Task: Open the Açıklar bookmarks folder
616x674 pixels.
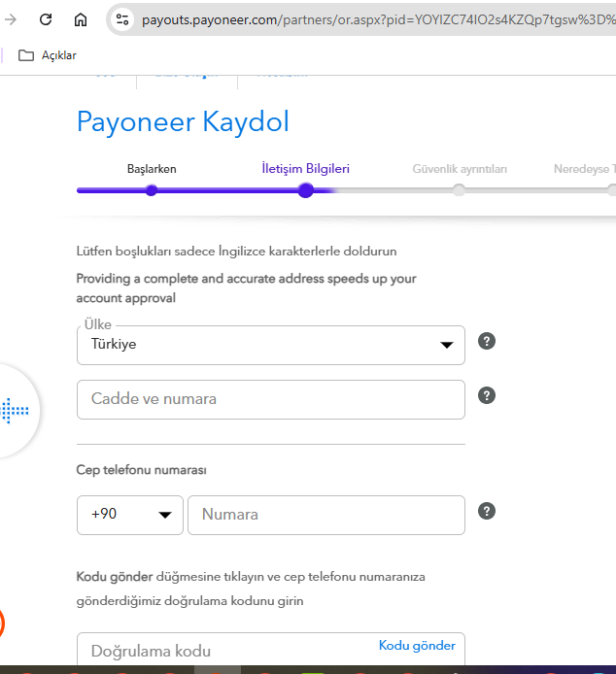Action: click(48, 55)
